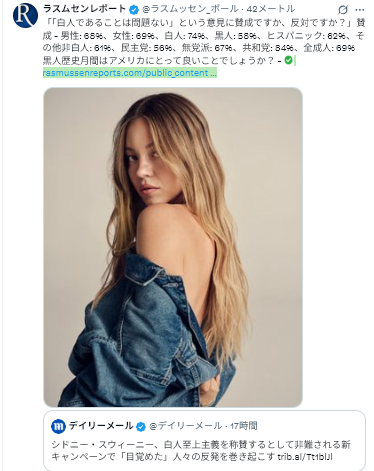Click the Grok slashed-circle icon
This screenshot has height=471, width=374.
click(x=342, y=10)
